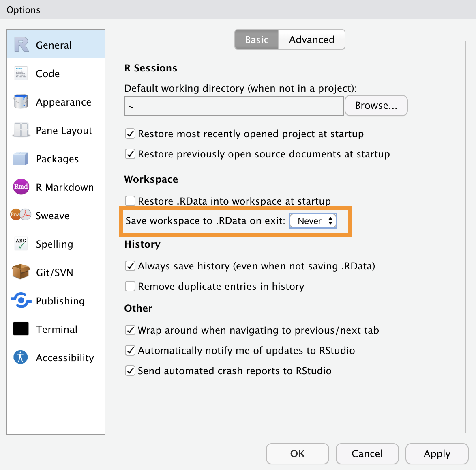Open the Sweave Rnw PDF icon
Viewport: 476px width, 470px height.
pos(21,214)
